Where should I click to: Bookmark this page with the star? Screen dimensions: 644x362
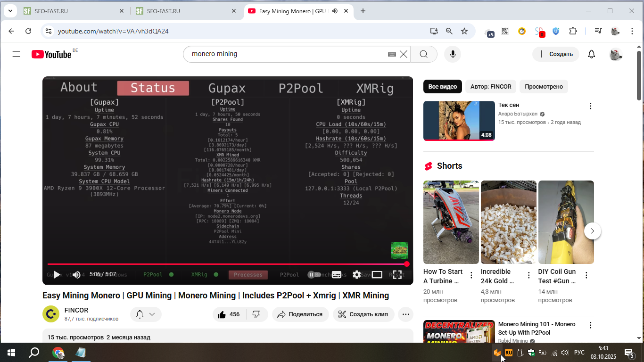coord(464,31)
